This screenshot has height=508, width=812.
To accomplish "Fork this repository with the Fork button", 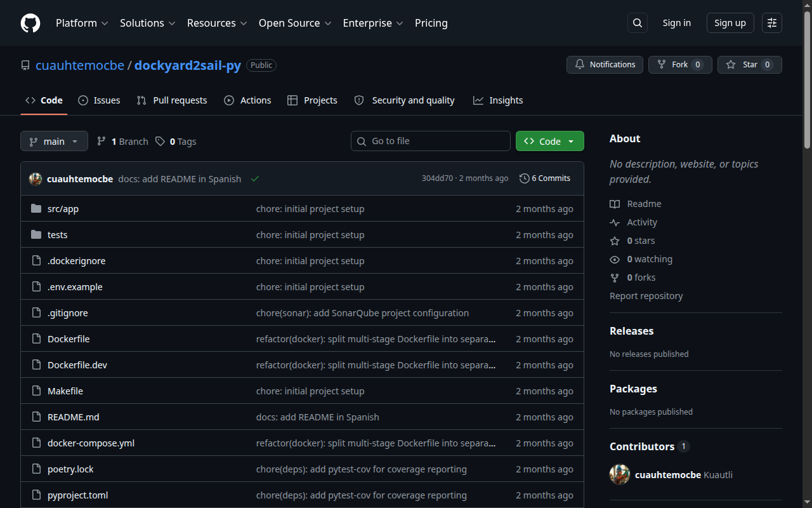I will [680, 65].
